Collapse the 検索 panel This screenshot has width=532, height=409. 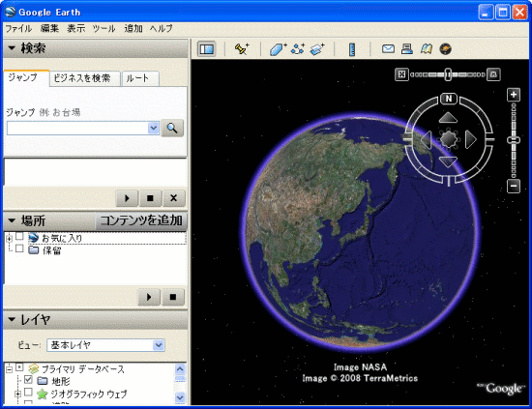[12, 47]
